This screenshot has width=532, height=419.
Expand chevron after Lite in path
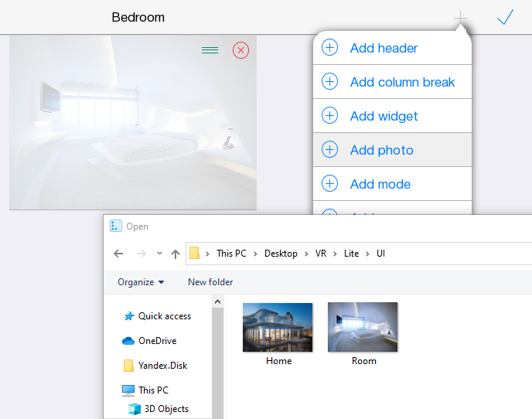coord(368,254)
